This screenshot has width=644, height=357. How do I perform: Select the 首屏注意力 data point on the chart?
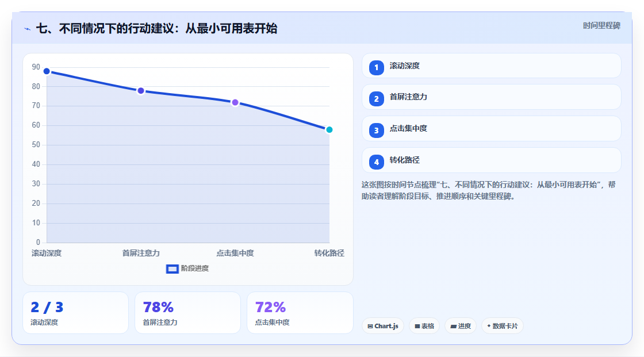click(x=141, y=91)
